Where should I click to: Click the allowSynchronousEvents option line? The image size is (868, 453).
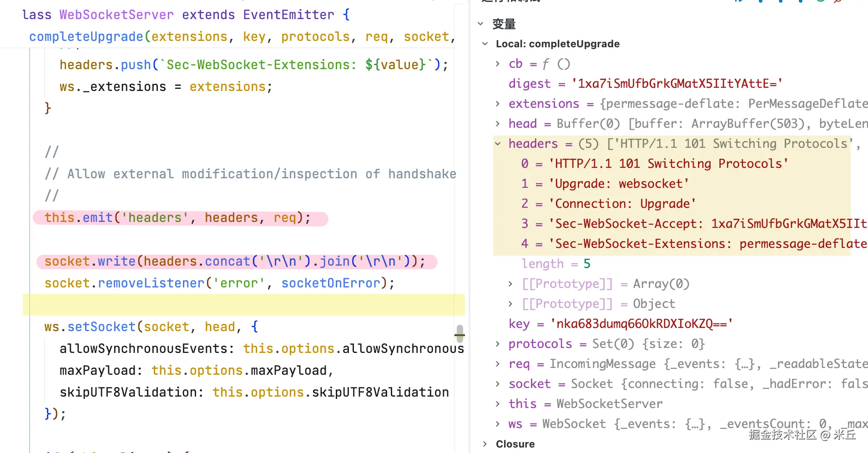[262, 349]
